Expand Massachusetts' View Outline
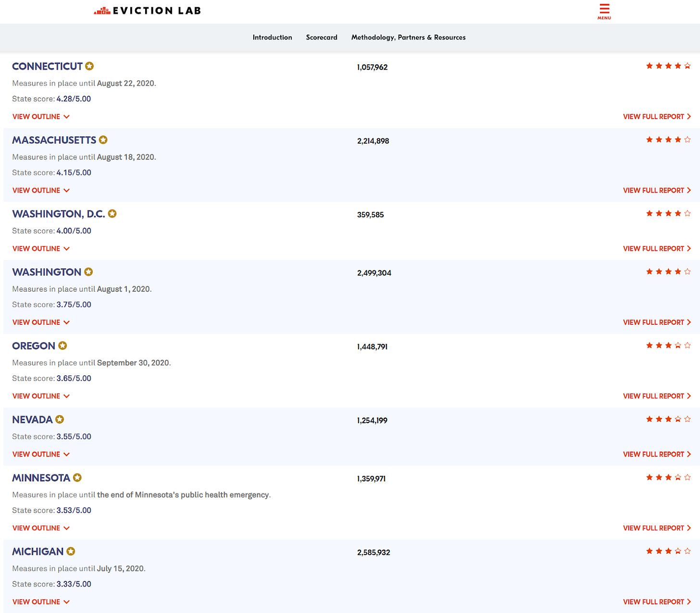The width and height of the screenshot is (700, 613). 41,190
